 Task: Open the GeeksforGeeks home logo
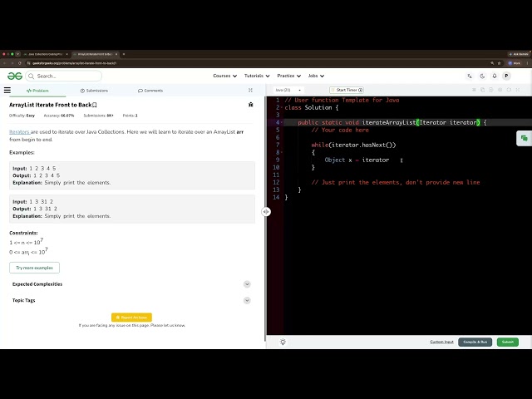coord(15,76)
